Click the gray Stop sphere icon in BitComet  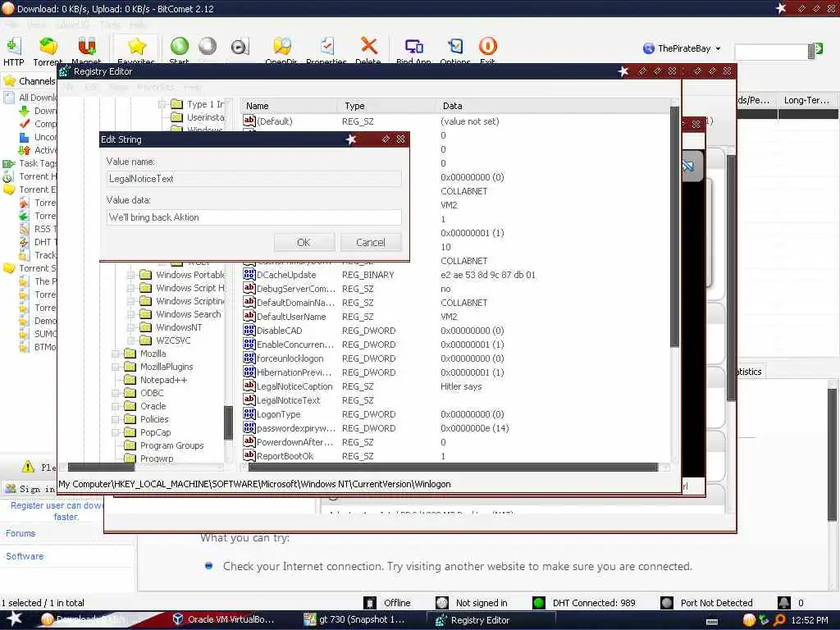(208, 46)
